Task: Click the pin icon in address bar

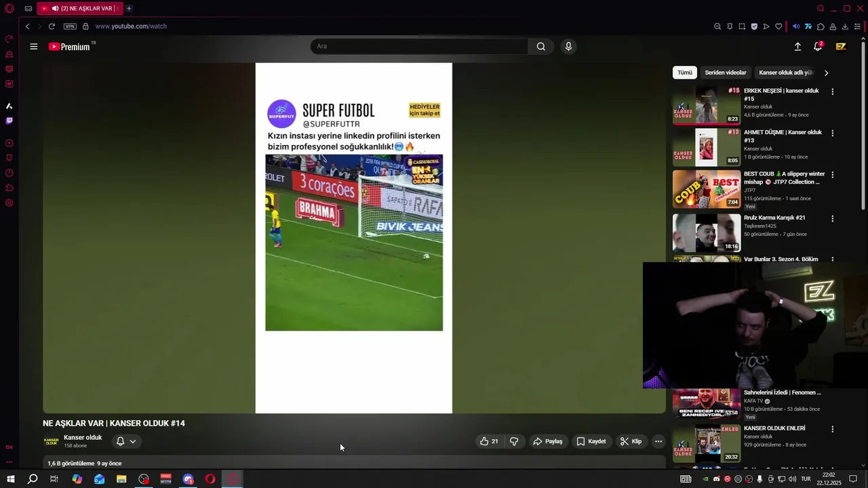Action: coord(730,26)
